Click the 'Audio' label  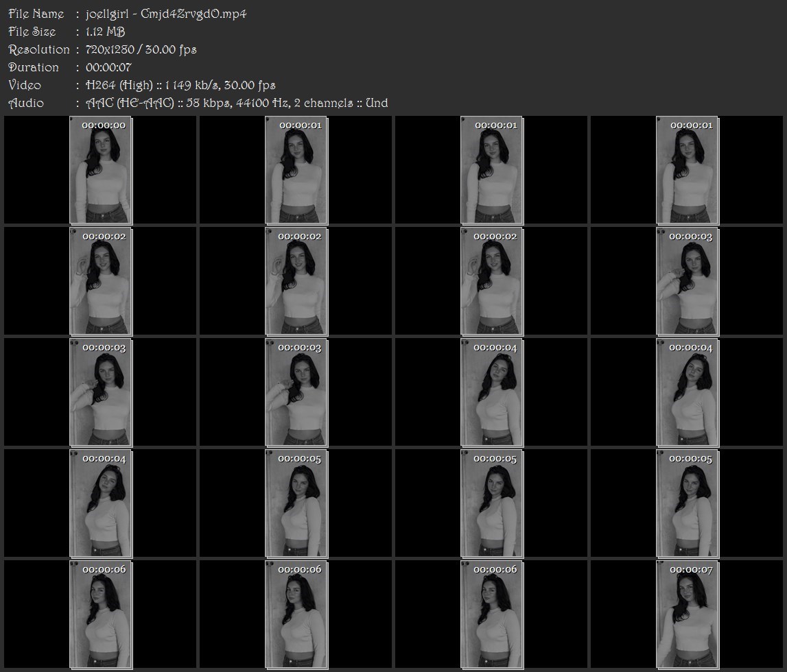point(26,104)
